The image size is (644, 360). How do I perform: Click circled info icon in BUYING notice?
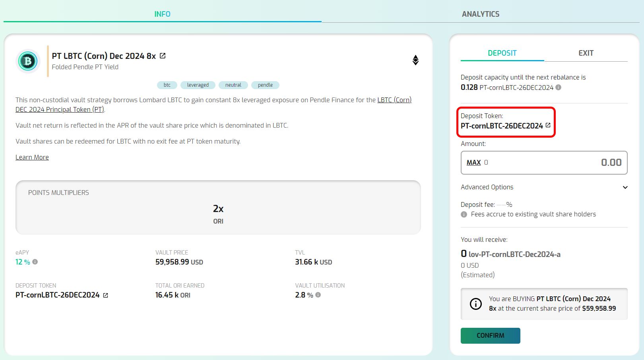coord(475,304)
